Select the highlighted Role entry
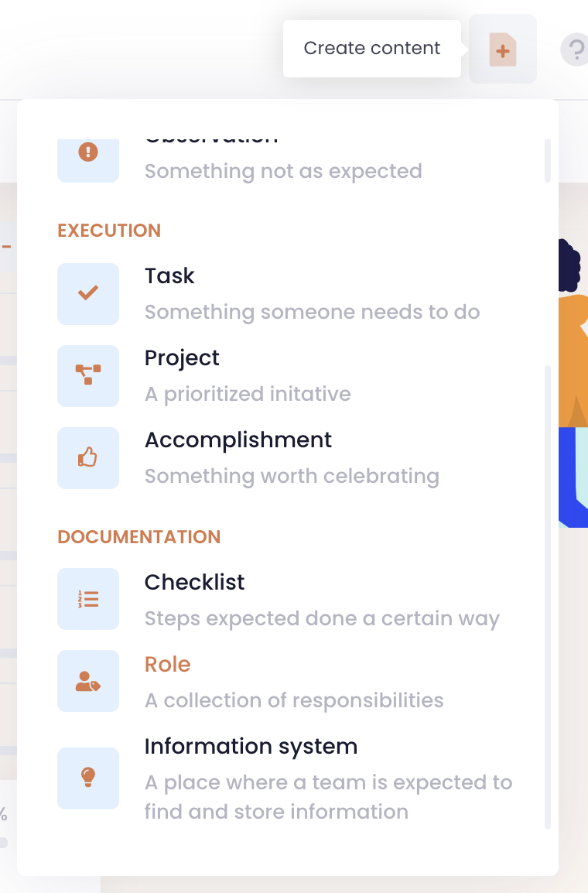 tap(167, 665)
